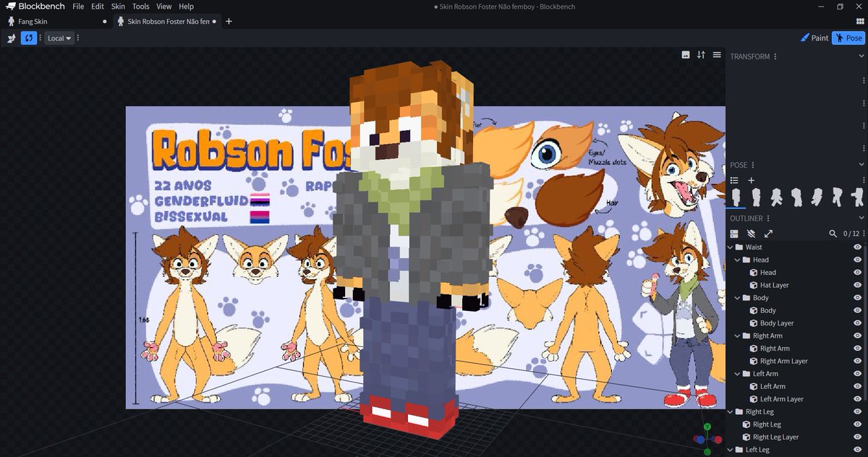The width and height of the screenshot is (868, 457).
Task: Select the Body cube in outliner
Action: [x=767, y=310]
